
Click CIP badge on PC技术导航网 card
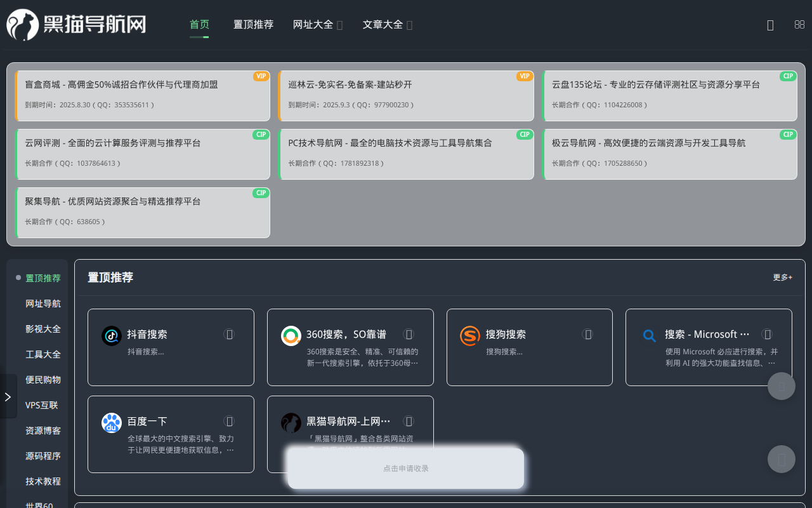click(525, 135)
